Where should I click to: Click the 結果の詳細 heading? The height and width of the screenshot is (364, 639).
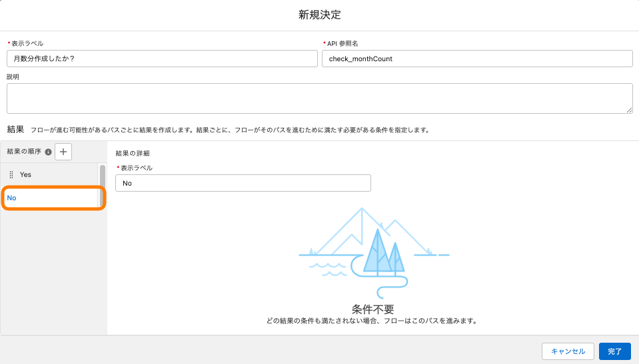[x=133, y=153]
